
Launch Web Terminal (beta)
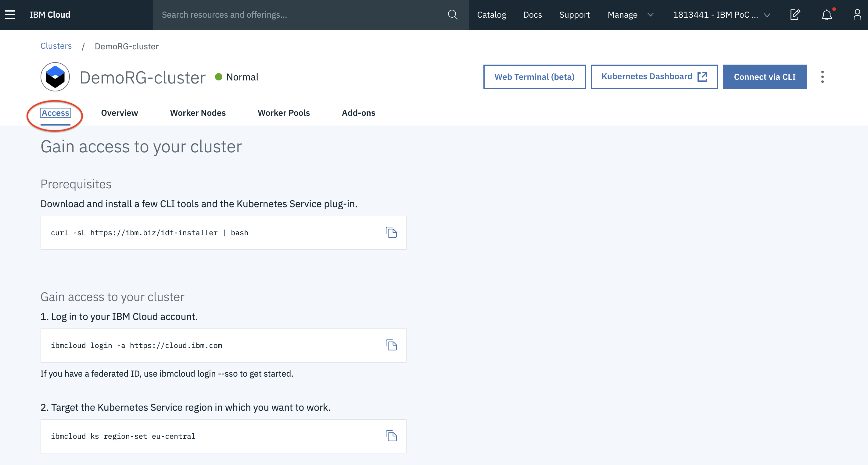534,77
